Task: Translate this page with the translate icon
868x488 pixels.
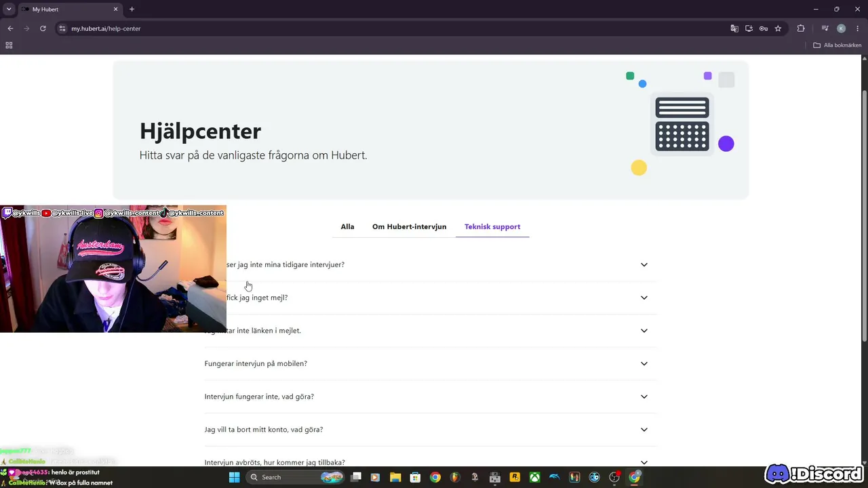Action: pos(734,28)
